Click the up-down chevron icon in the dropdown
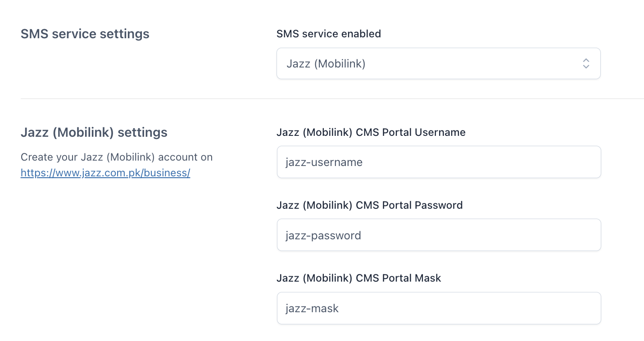Screen dimensions: 644x341 pyautogui.click(x=585, y=63)
